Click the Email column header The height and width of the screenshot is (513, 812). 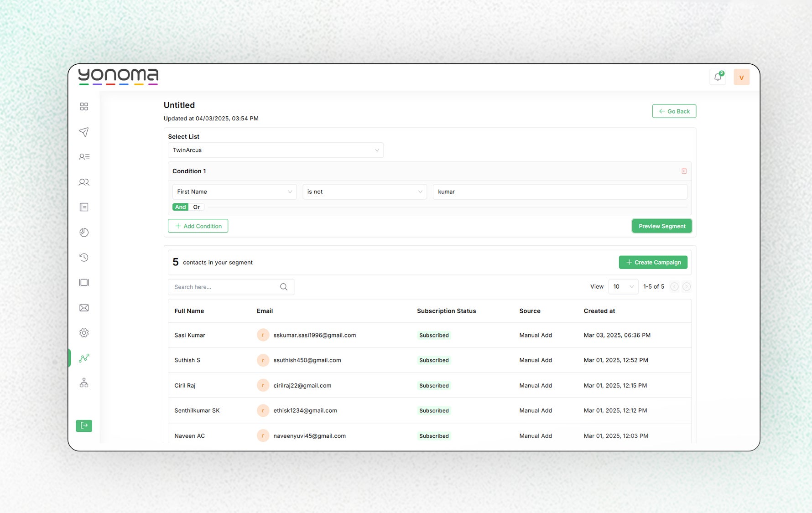pyautogui.click(x=265, y=311)
